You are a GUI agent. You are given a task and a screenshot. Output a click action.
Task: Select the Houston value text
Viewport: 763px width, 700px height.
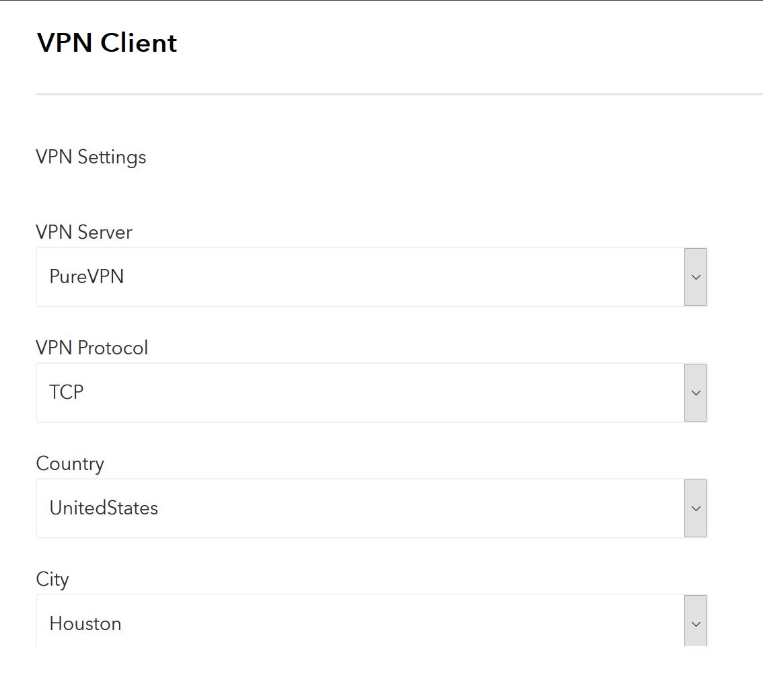pyautogui.click(x=85, y=623)
